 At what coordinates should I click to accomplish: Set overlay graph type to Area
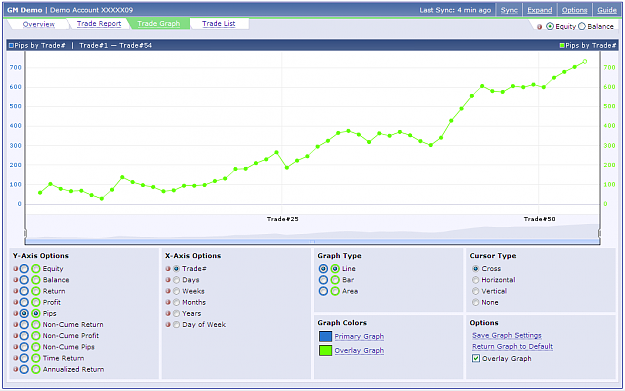tap(335, 291)
